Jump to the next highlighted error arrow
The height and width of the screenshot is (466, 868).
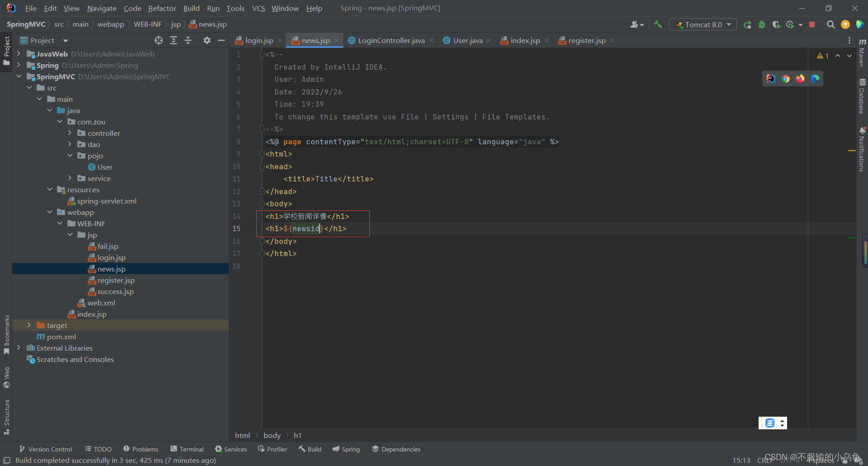coord(849,56)
